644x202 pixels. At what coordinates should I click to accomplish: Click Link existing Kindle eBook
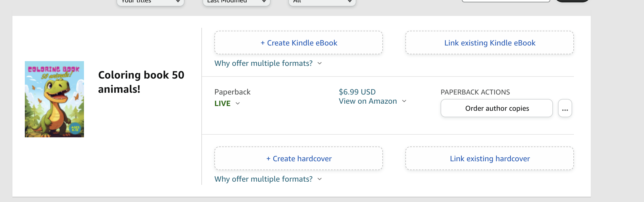coord(490,43)
